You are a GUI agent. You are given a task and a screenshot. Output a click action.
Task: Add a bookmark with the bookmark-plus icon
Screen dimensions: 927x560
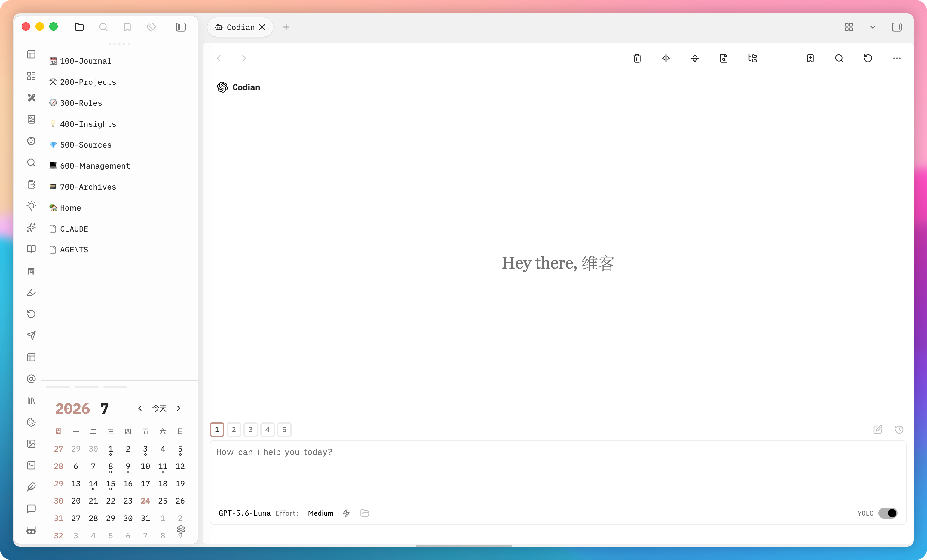[810, 58]
